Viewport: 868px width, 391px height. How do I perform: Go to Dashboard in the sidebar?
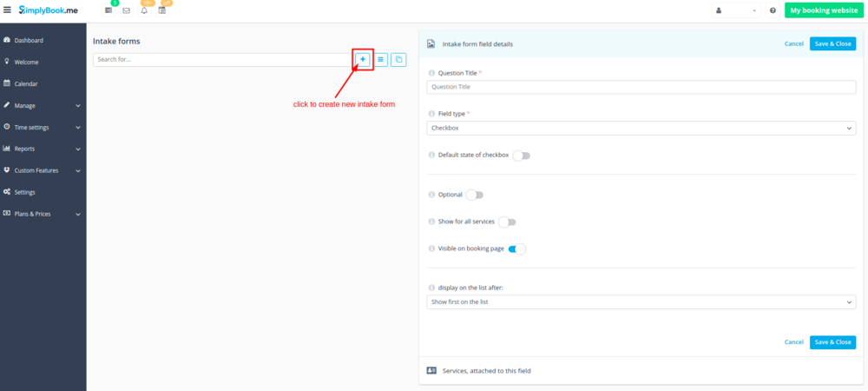tap(29, 41)
